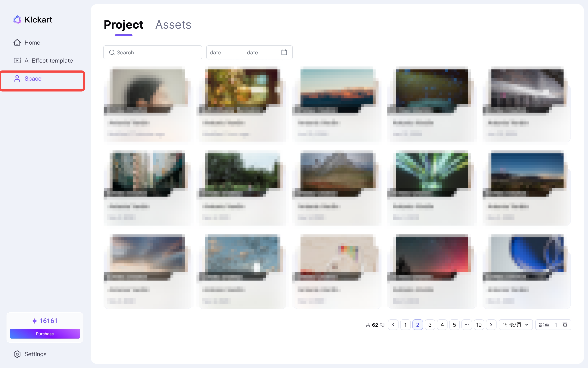Open the profile-portrait project thumbnail

147,90
